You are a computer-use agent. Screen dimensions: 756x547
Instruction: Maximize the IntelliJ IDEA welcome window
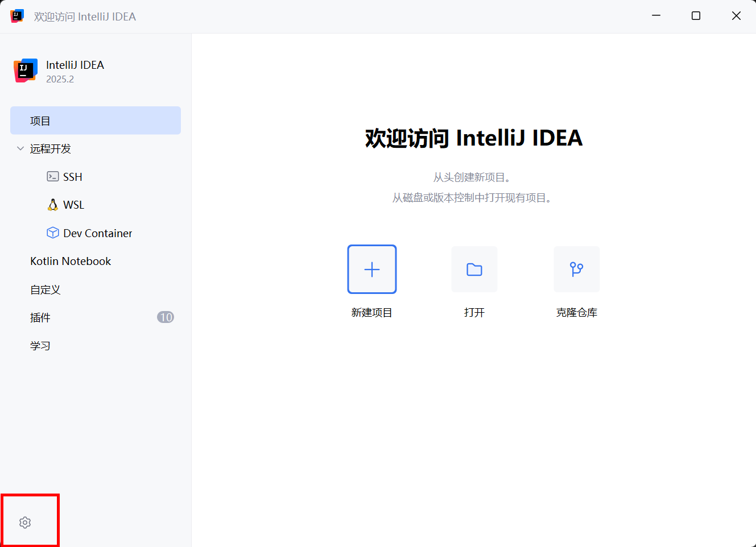[x=696, y=16]
